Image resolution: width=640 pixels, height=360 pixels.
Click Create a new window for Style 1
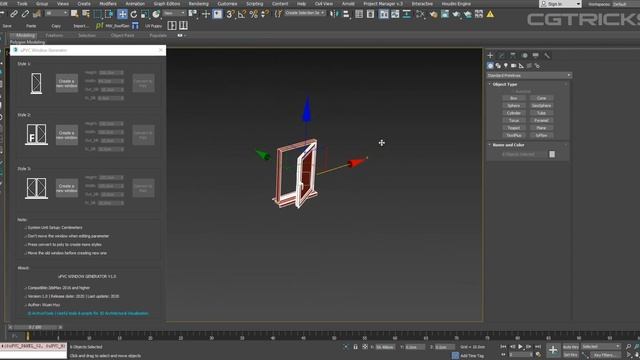point(67,83)
